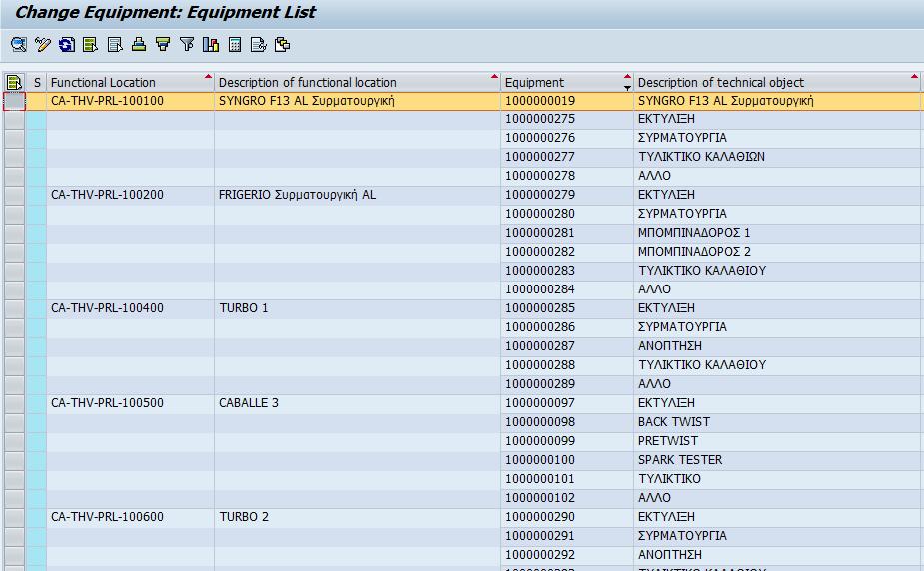The height and width of the screenshot is (571, 924).
Task: Click the SPARK TESTER description cell
Action: click(777, 460)
